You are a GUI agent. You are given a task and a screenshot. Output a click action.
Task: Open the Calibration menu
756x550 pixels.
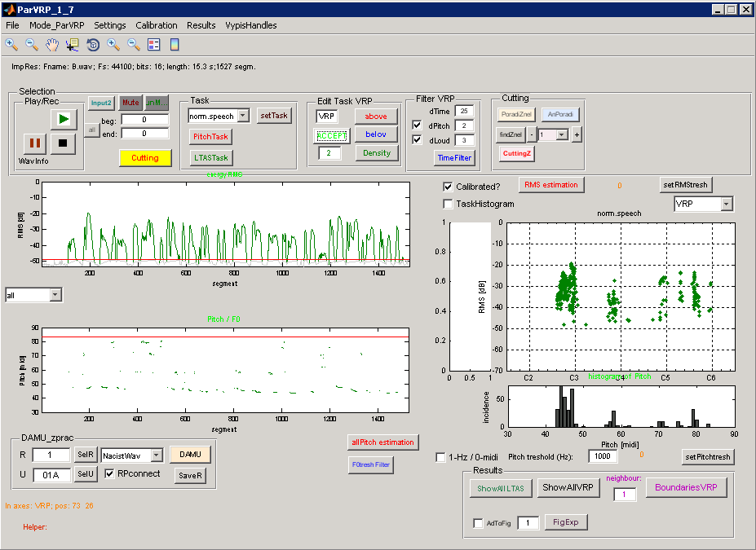tap(157, 25)
